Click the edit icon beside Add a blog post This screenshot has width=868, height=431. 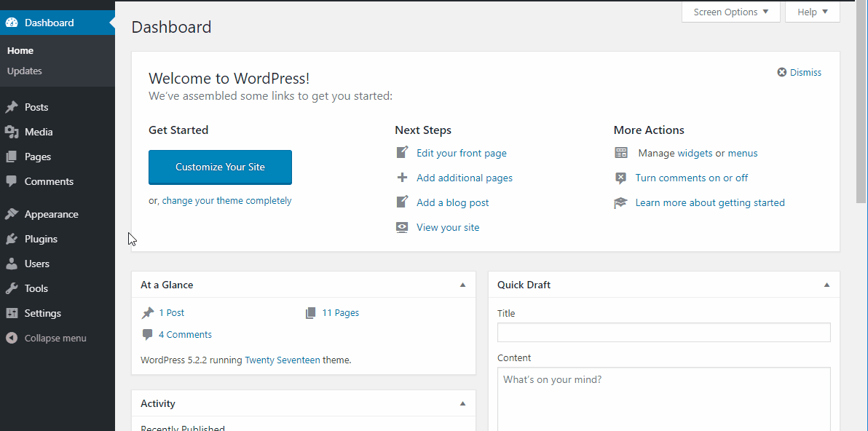coord(403,202)
